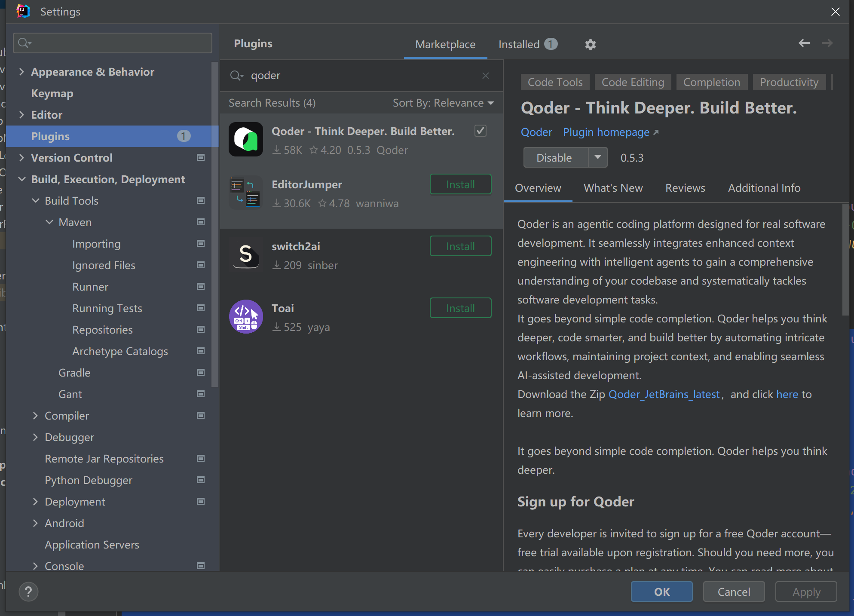Install the EditorJumper plugin

pos(460,184)
